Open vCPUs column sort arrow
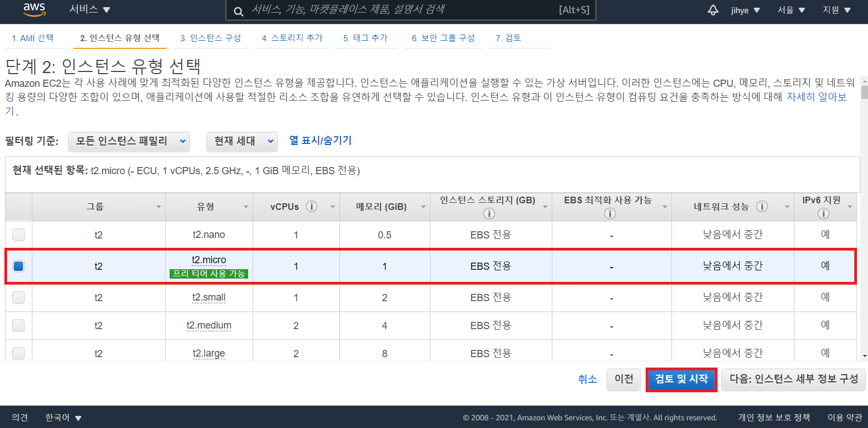 pyautogui.click(x=333, y=207)
